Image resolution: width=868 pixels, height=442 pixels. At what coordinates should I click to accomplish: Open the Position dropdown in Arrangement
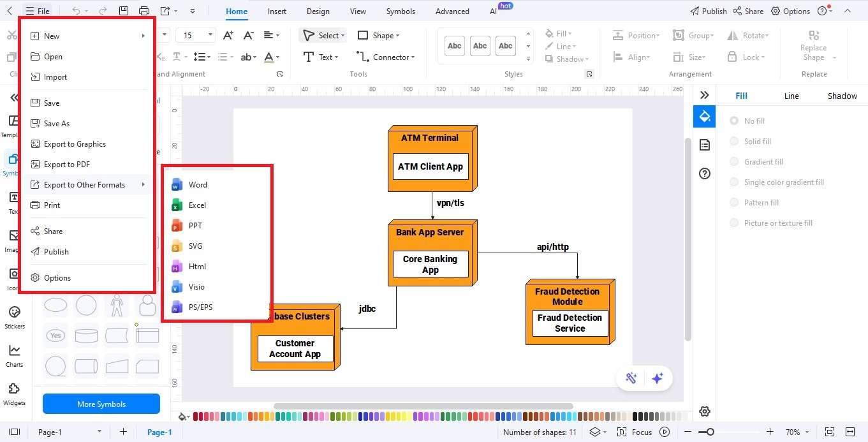636,35
